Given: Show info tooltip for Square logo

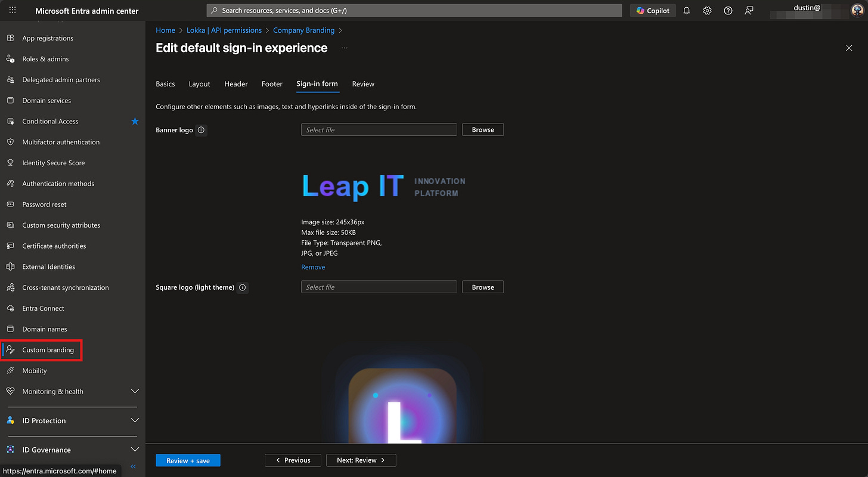Looking at the screenshot, I should pos(242,287).
